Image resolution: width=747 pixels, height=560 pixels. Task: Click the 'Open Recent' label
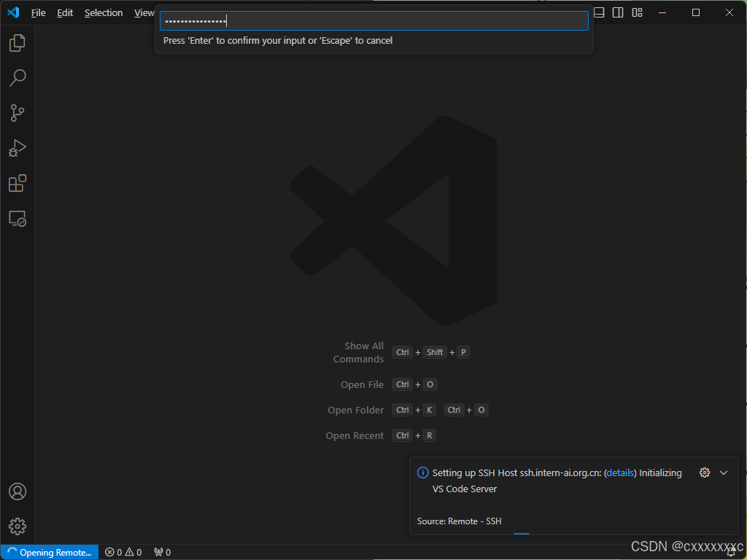click(355, 436)
